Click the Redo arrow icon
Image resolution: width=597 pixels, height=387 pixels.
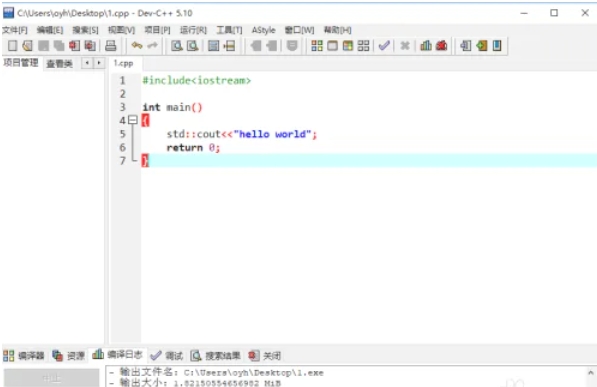click(153, 46)
